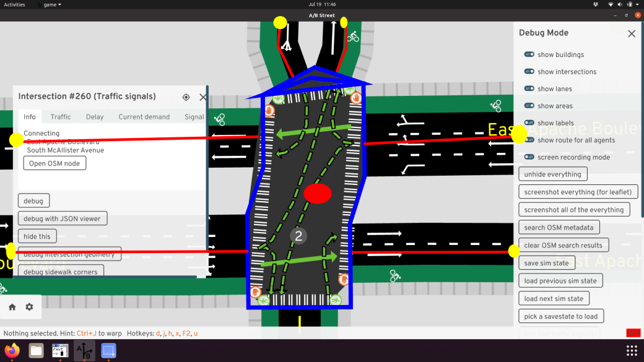This screenshot has width=644, height=362.
Task: Click the stage 2 signal badge
Action: tap(298, 236)
